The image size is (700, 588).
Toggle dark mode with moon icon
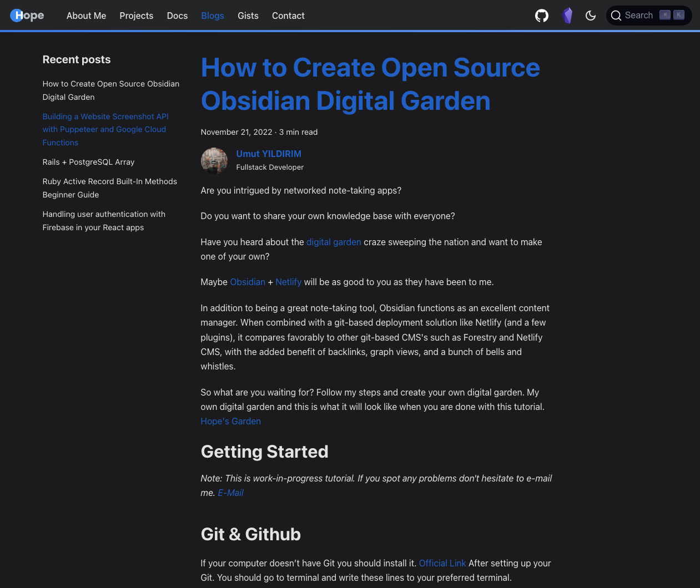pyautogui.click(x=591, y=16)
